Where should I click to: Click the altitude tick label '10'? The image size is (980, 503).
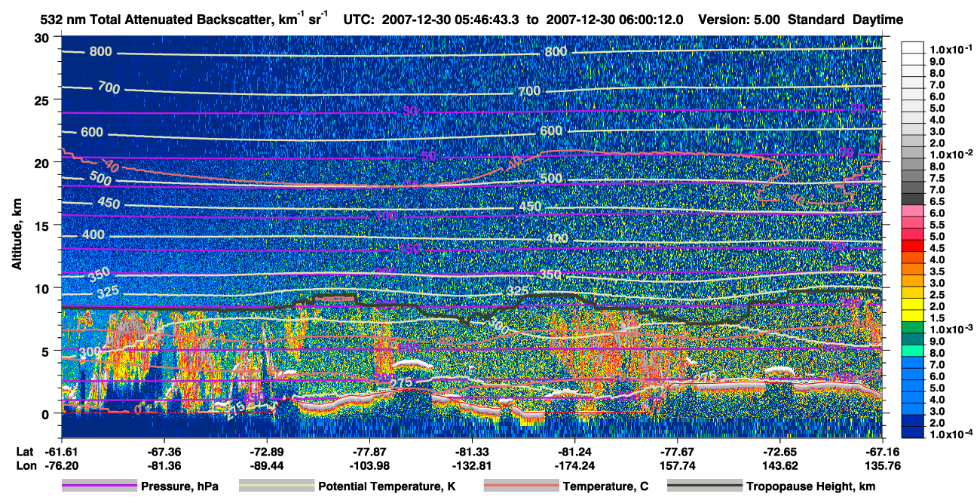pyautogui.click(x=43, y=288)
